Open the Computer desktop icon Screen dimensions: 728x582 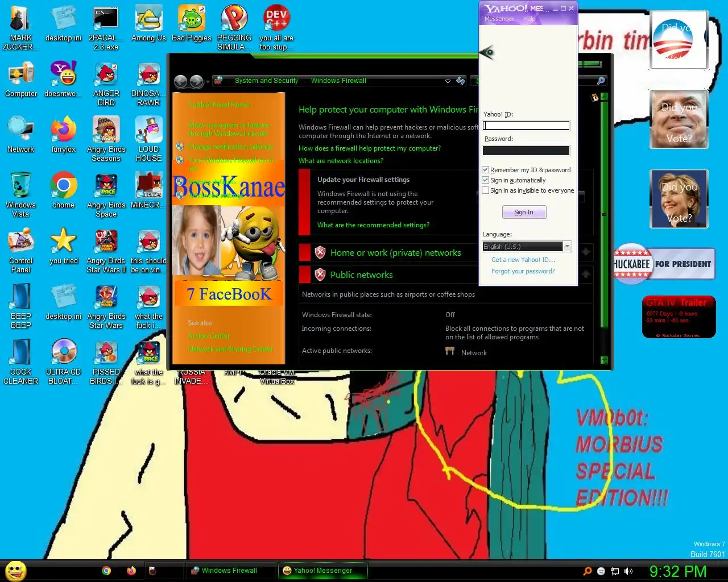click(x=20, y=80)
